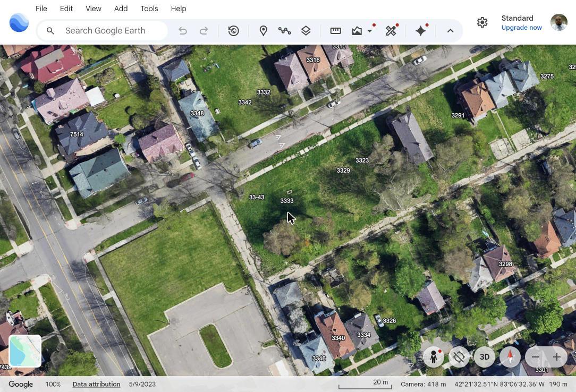This screenshot has height=392, width=576.
Task: Select address label 3334 on map
Action: point(363,335)
